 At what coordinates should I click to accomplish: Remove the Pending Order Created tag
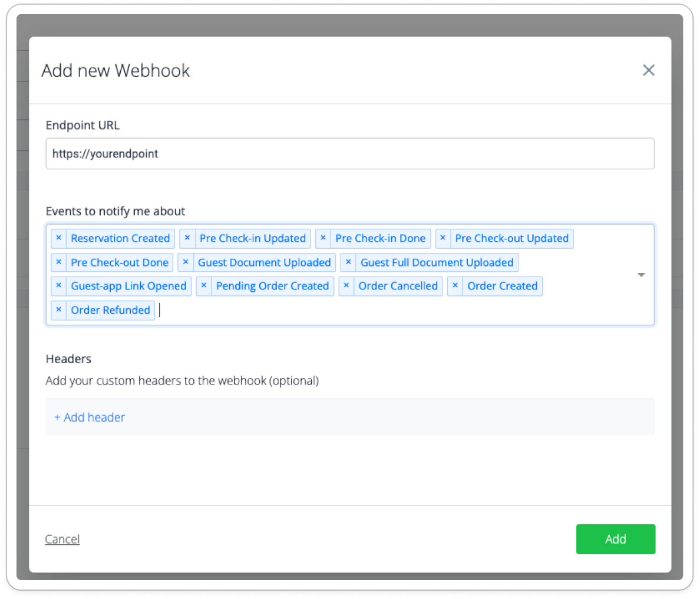click(x=204, y=286)
